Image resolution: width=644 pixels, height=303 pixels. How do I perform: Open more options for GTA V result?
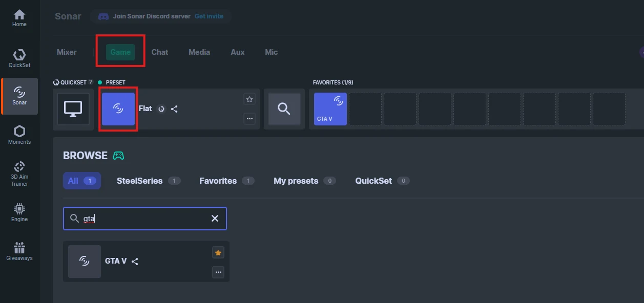pyautogui.click(x=218, y=272)
